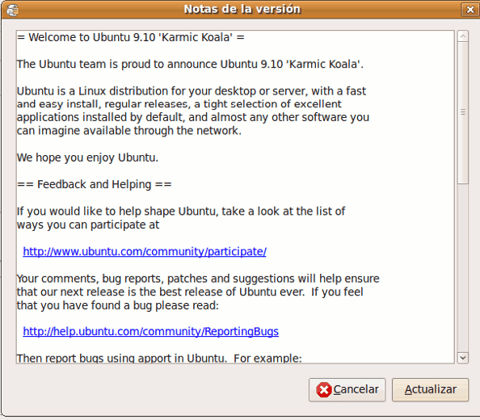The image size is (480, 420).
Task: Open the ubuntu.com community participate link
Action: click(x=145, y=251)
